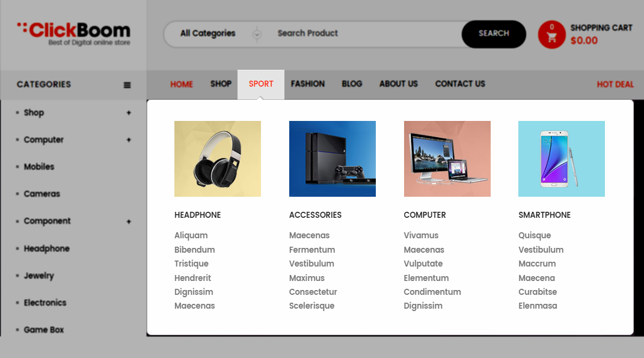Open the All Categories dropdown
The height and width of the screenshot is (358, 644).
(221, 33)
